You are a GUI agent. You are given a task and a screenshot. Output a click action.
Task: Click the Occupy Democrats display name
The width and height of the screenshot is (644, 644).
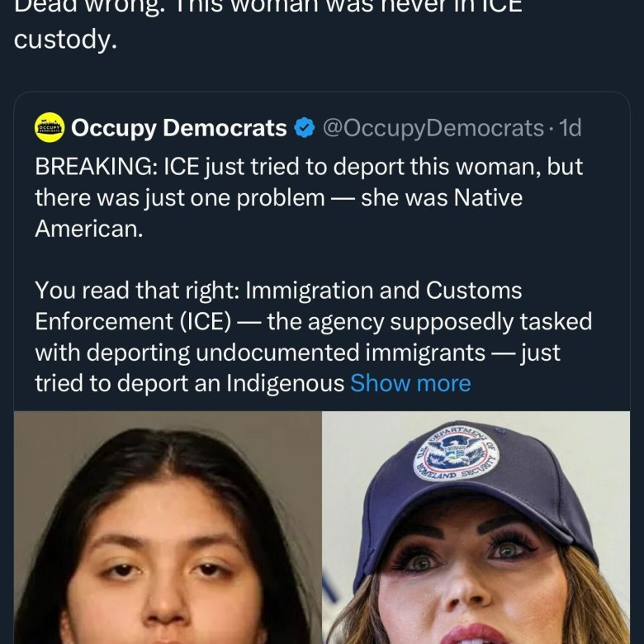(x=179, y=128)
